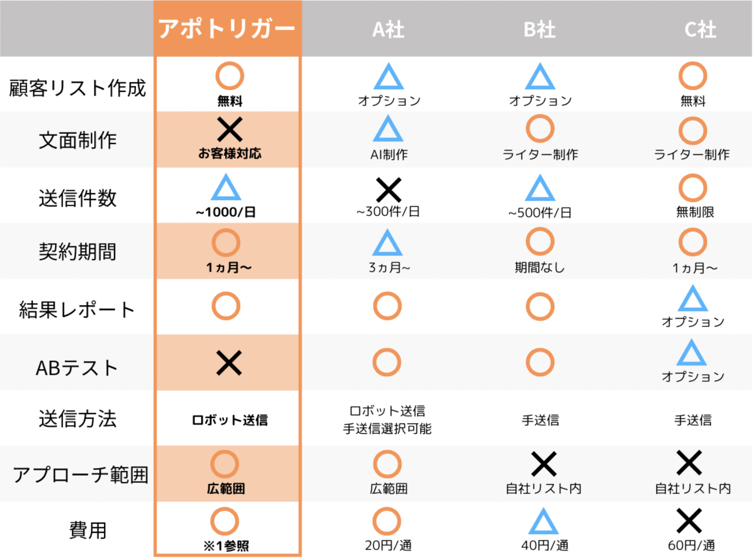The width and height of the screenshot is (753, 560).
Task: Click the アポトリガー ABテスト black X
Action: click(x=229, y=362)
